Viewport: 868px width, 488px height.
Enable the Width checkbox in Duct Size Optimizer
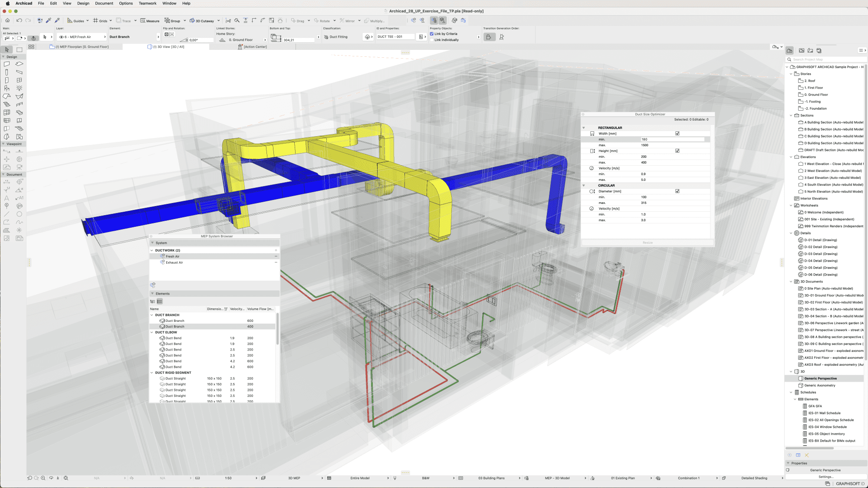click(677, 133)
